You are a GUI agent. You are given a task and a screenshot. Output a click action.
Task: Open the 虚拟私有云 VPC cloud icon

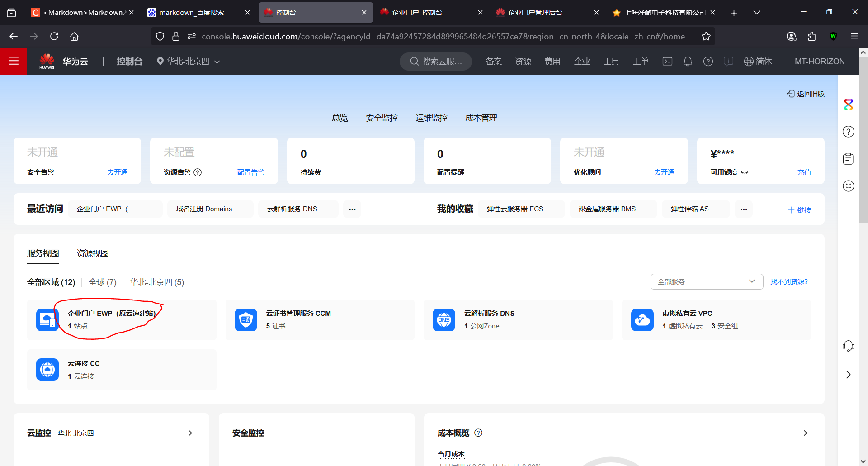(642, 320)
